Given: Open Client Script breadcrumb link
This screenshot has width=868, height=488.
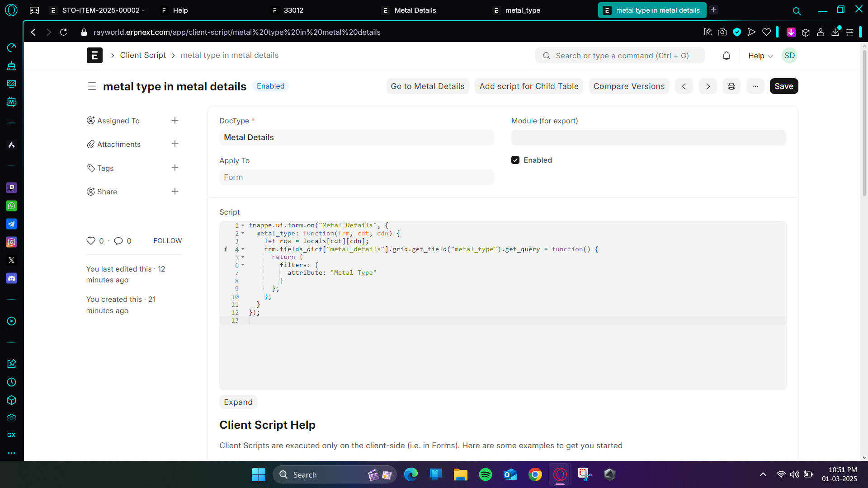Looking at the screenshot, I should [x=143, y=55].
